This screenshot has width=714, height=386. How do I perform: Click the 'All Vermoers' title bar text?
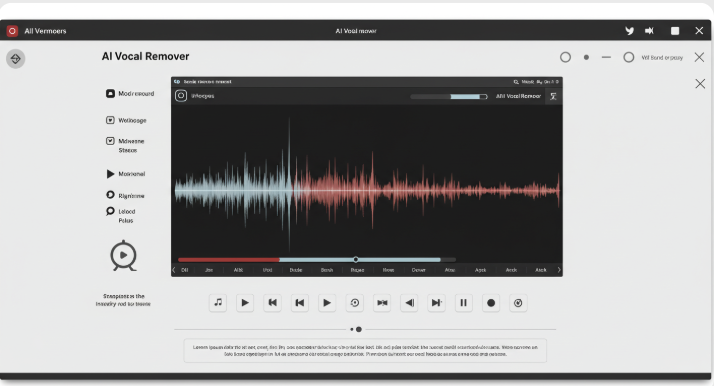pos(46,31)
